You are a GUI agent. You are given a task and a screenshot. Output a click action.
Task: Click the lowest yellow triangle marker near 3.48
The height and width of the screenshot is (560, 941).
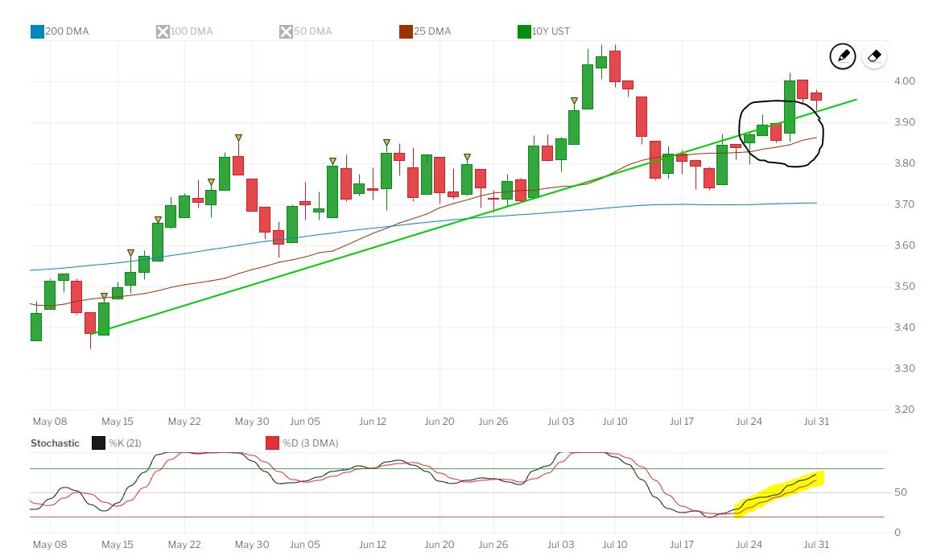click(x=104, y=296)
